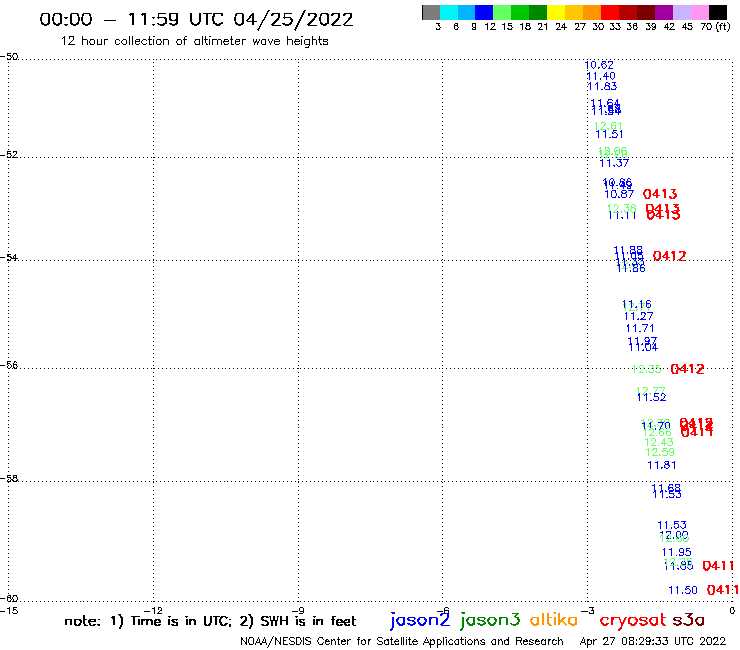Screen dimensions: 740x650
Task: Click the -15 longitude axis label
Action: tap(9, 610)
